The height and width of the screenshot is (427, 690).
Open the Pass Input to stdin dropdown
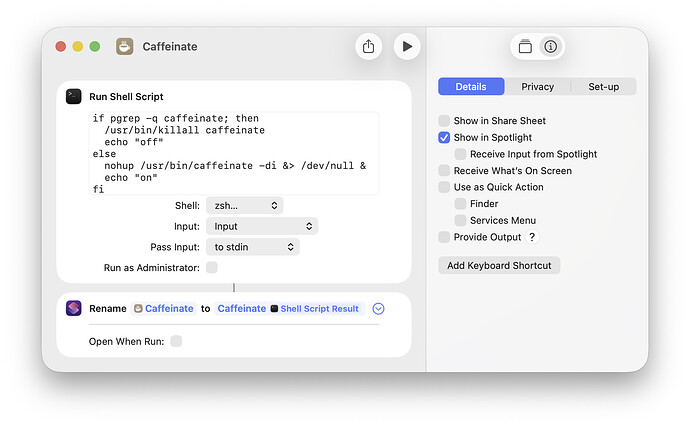(254, 246)
